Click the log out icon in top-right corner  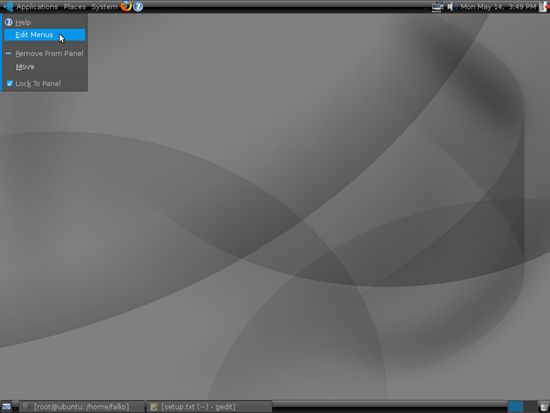[544, 6]
